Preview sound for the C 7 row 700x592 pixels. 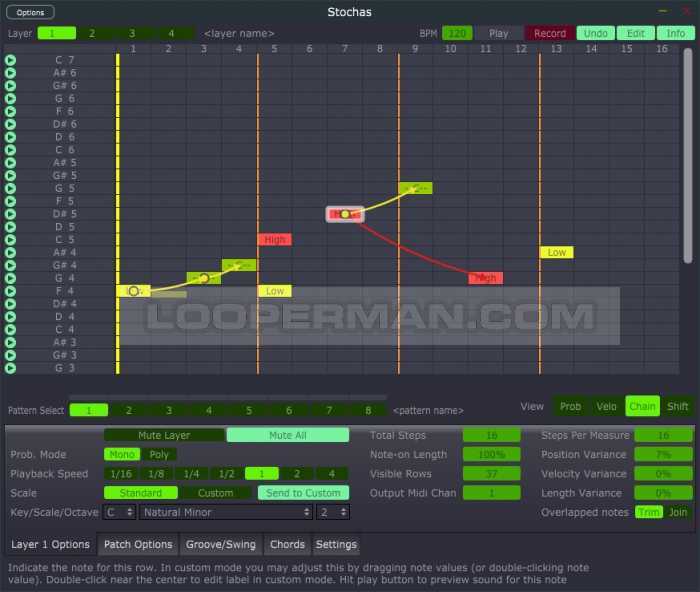point(10,60)
